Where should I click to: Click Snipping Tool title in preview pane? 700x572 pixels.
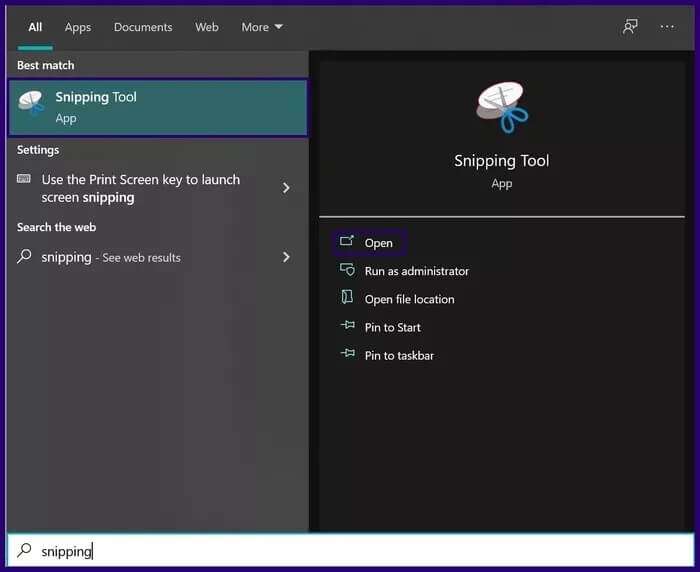coord(501,161)
